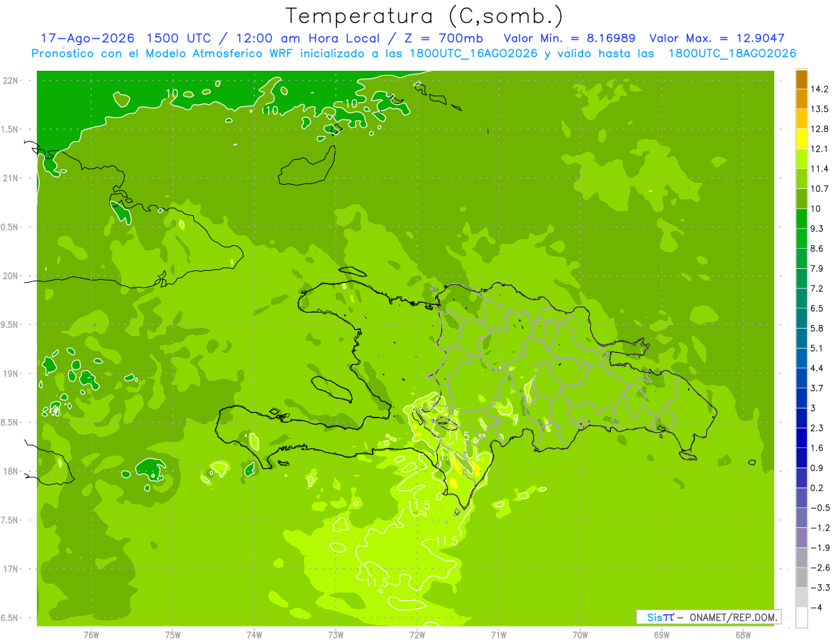This screenshot has width=834, height=644.
Task: Click the "1800UTC_18AGO2026" valid-until time text
Action: click(732, 53)
